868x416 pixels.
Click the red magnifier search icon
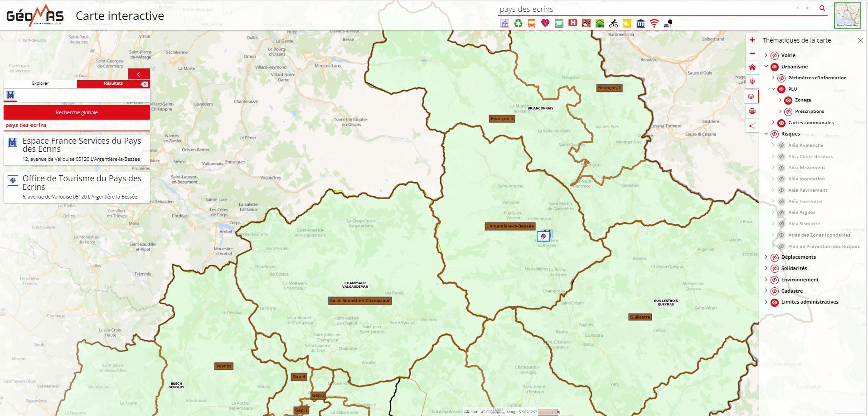coord(822,8)
